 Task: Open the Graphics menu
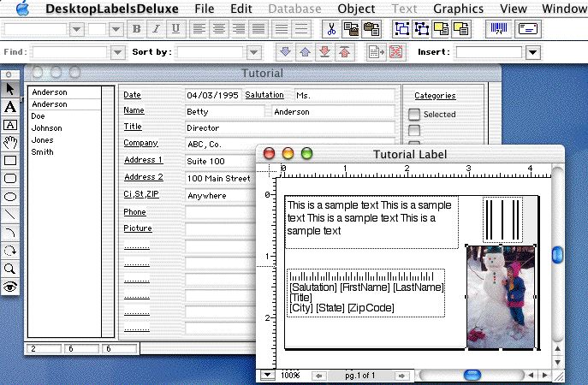click(x=458, y=9)
